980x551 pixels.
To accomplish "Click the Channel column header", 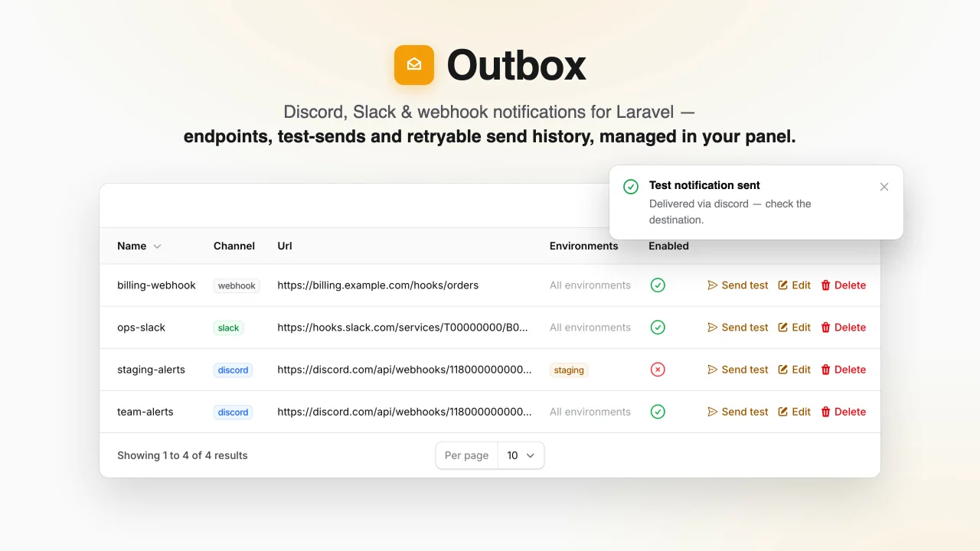I will pos(234,246).
